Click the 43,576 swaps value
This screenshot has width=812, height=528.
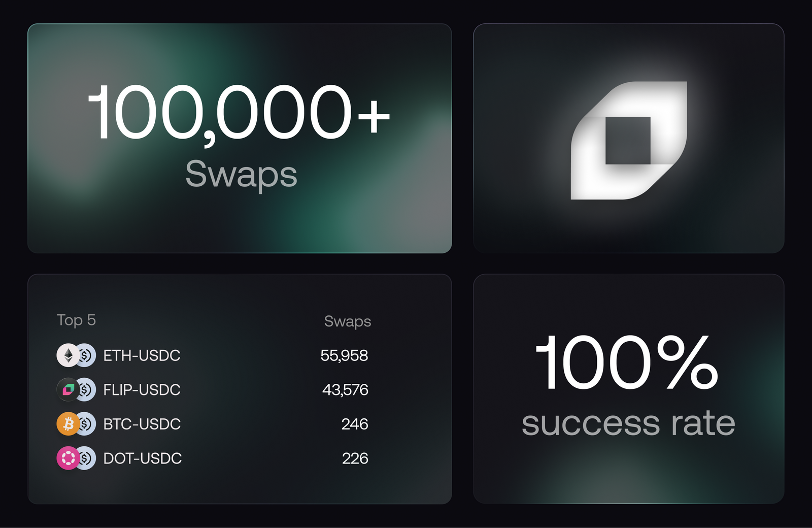[345, 389]
